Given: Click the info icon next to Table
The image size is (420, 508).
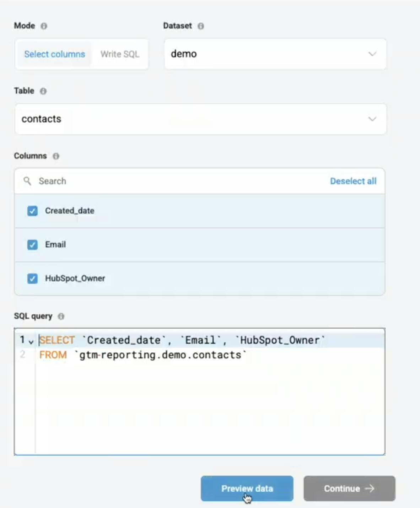Looking at the screenshot, I should point(43,91).
